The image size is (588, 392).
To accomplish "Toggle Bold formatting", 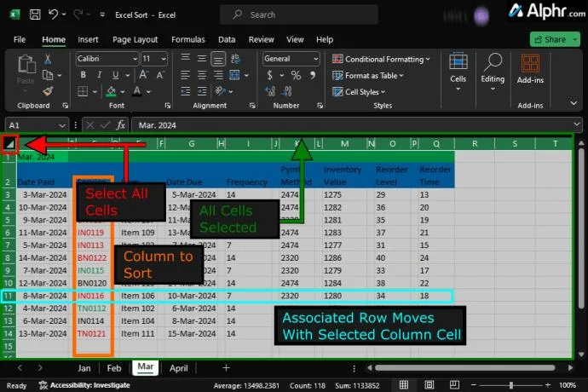I will (x=83, y=75).
